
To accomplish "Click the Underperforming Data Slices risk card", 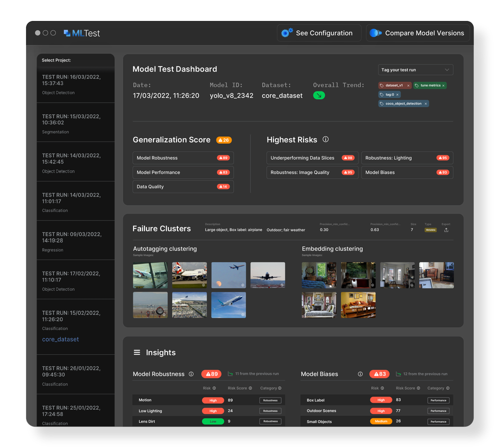I will pos(312,157).
